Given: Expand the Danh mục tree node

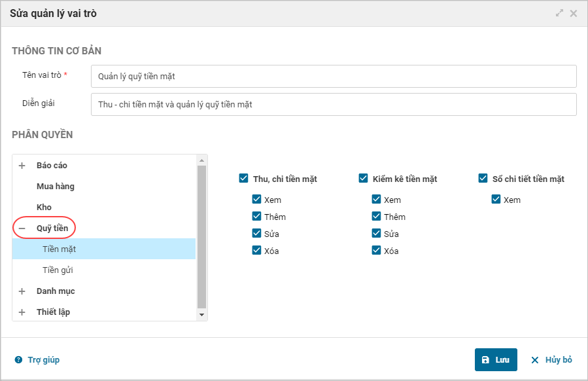Looking at the screenshot, I should 22,291.
